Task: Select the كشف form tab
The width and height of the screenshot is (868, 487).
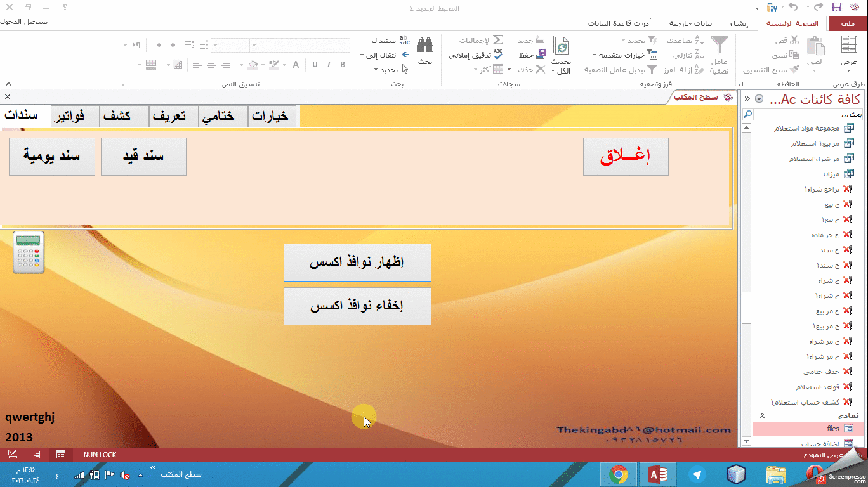Action: [x=124, y=117]
